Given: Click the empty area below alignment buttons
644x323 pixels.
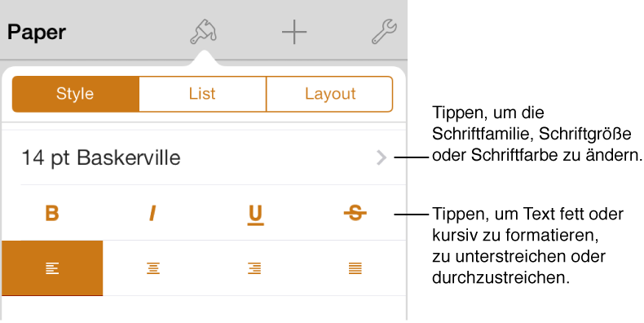Looking at the screenshot, I should (204, 308).
